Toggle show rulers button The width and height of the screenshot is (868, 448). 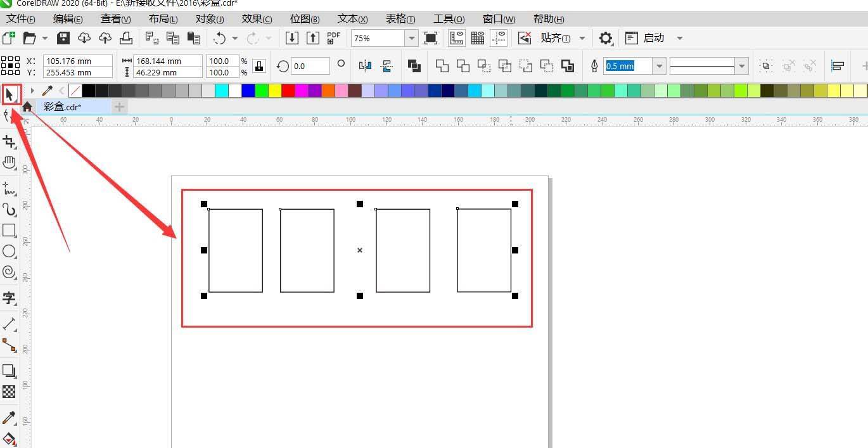pyautogui.click(x=457, y=38)
